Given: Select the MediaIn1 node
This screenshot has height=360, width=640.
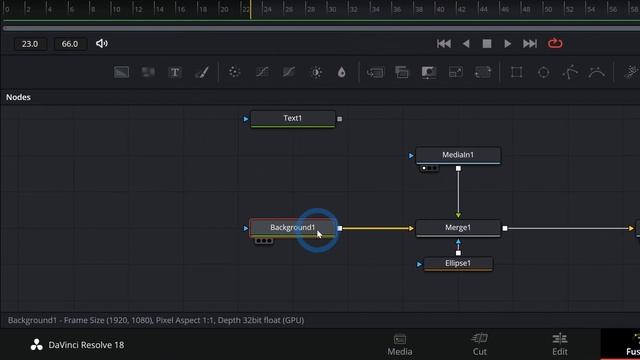Looking at the screenshot, I should coord(458,155).
